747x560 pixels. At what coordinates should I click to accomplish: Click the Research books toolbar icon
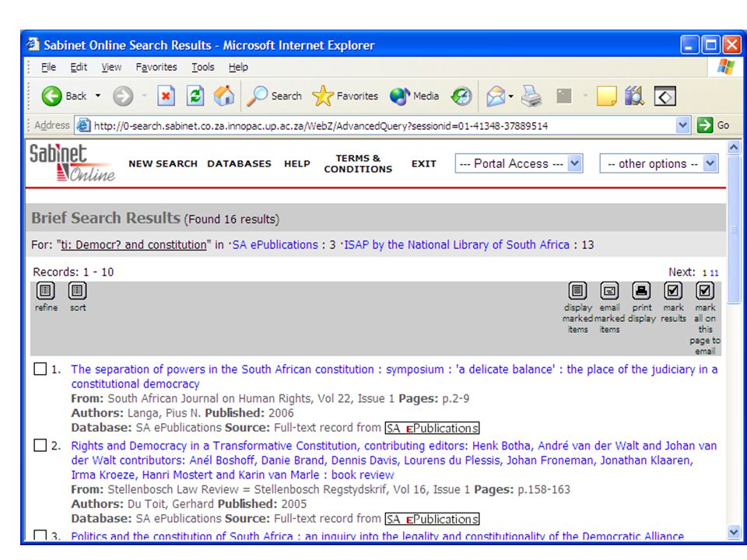[634, 96]
